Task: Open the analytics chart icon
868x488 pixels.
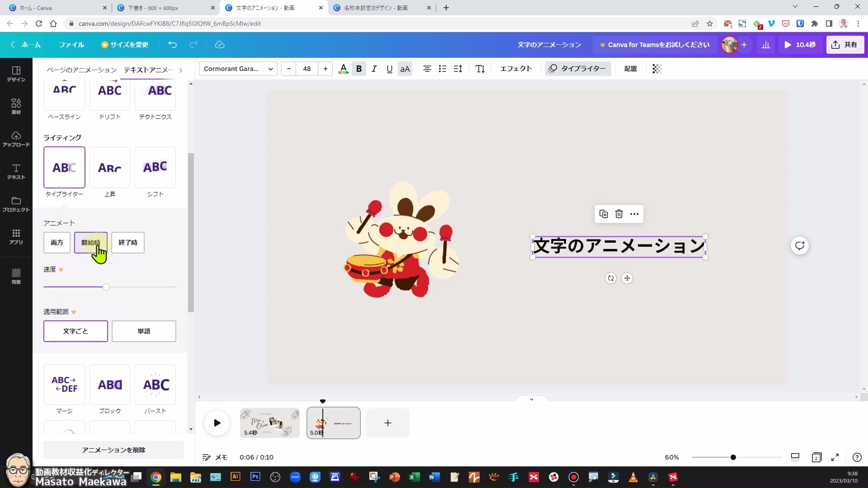Action: coord(766,45)
